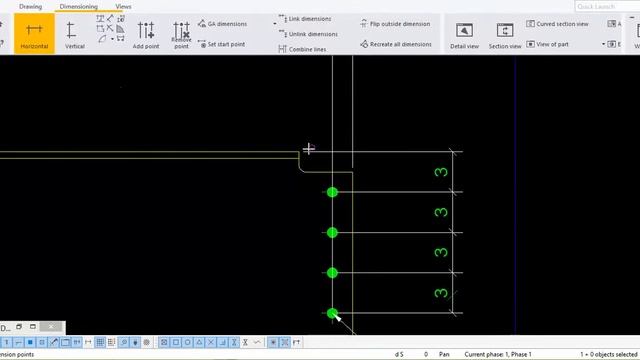The width and height of the screenshot is (640, 360).
Task: Toggle the view frame selection switch
Action: (x=65, y=342)
